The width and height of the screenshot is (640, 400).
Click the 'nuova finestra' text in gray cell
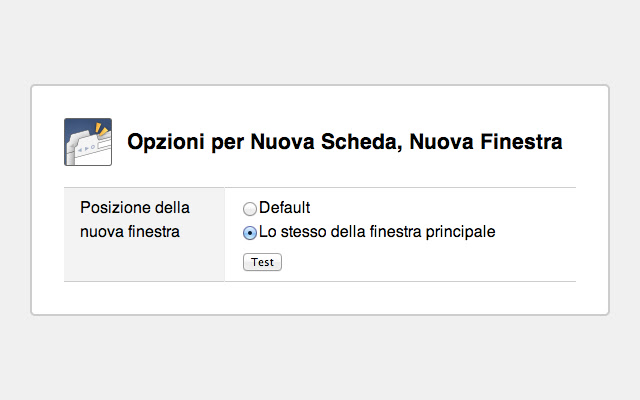tap(130, 233)
